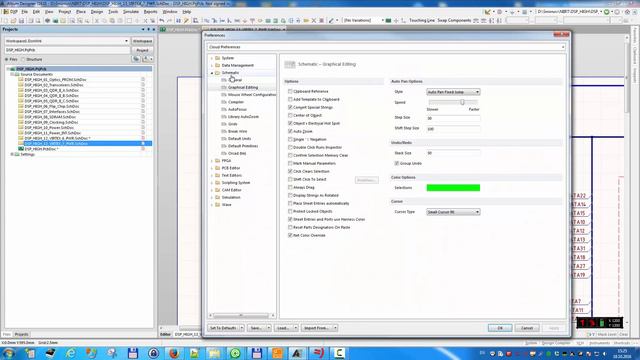Toggle the Clipboard Reference checkbox

click(x=290, y=91)
